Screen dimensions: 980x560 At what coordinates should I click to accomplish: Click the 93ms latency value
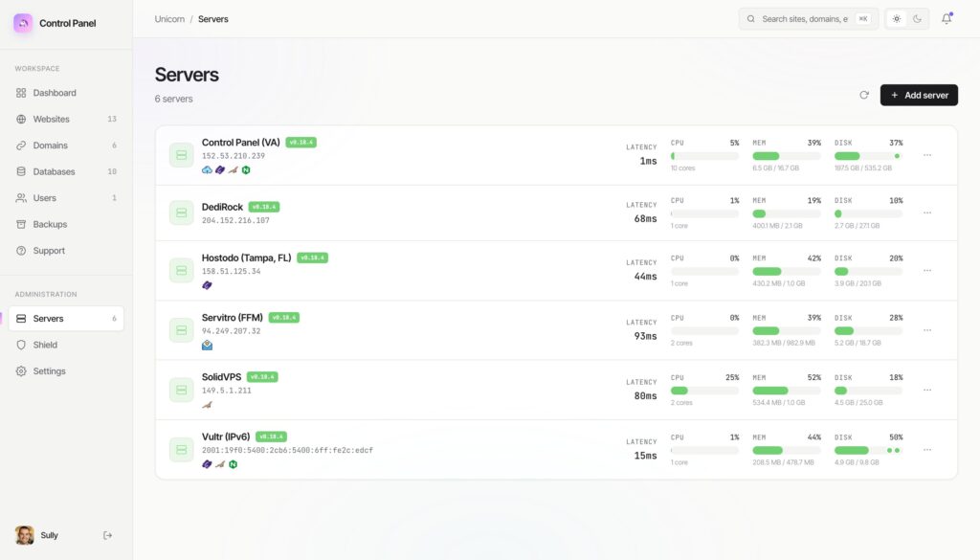coord(646,336)
